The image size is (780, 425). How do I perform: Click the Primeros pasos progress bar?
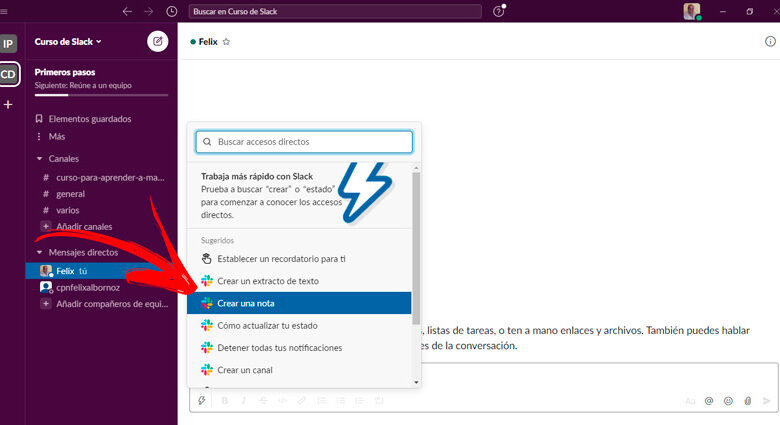click(101, 95)
